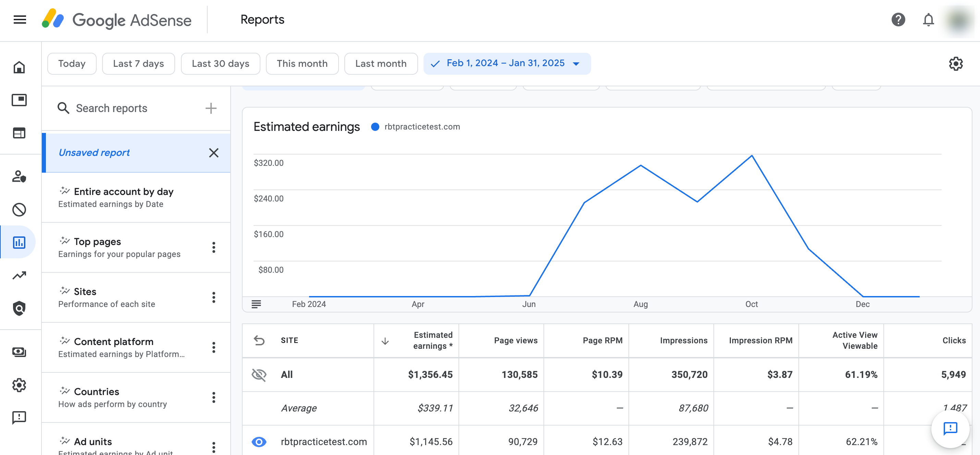Sort by Estimated earnings arrow
980x455 pixels.
click(385, 341)
